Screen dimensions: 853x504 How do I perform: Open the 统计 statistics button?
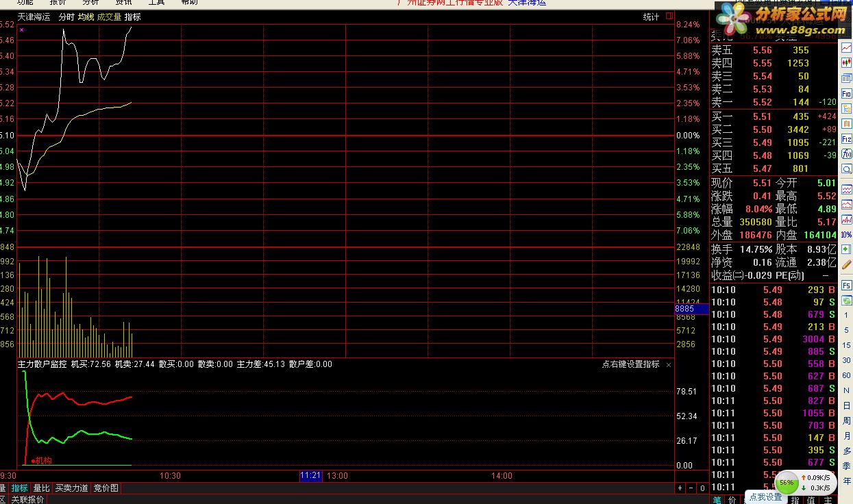point(651,17)
